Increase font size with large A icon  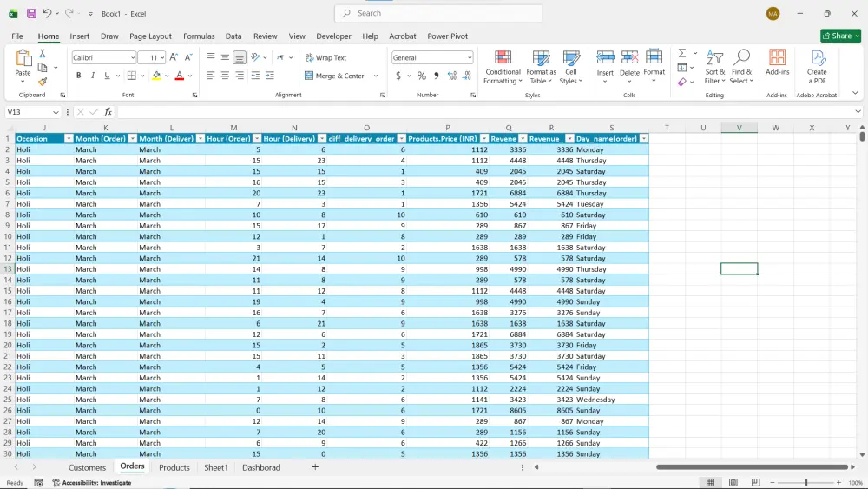[x=174, y=57]
